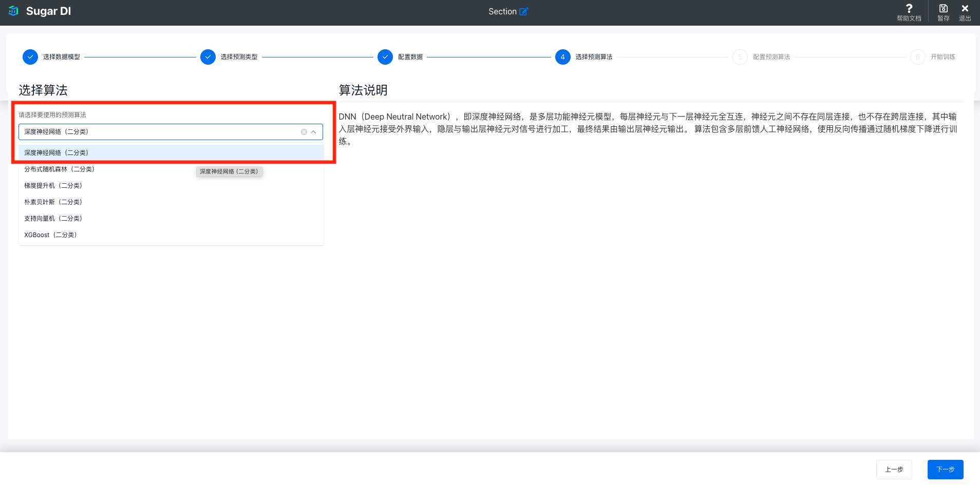Click the 下一步 next button
Screen dimensions: 980x486
tap(946, 470)
